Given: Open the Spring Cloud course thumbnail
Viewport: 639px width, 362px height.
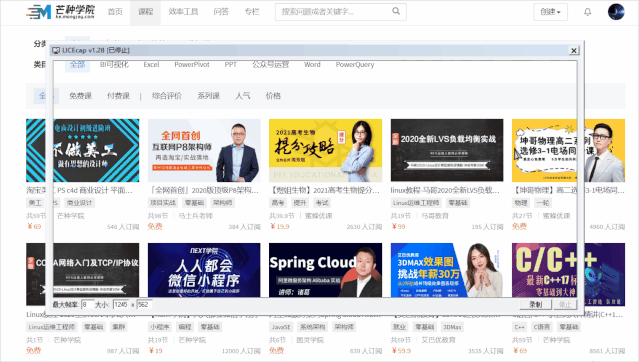Looking at the screenshot, I should [326, 270].
